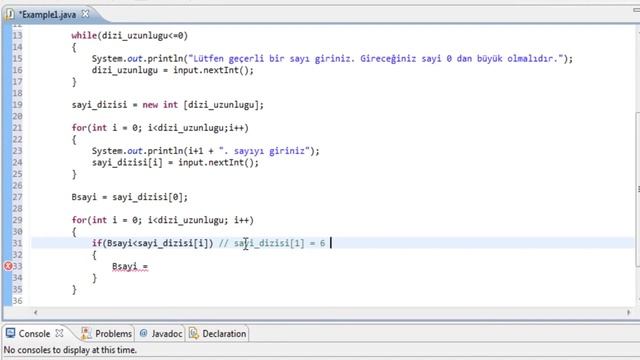Click line number 27 in the gutter

click(17, 197)
